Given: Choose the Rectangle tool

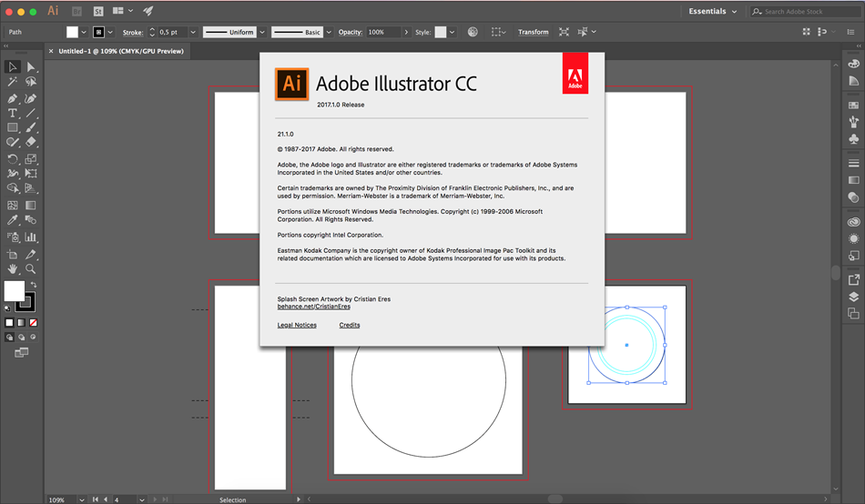Looking at the screenshot, I should [12, 127].
